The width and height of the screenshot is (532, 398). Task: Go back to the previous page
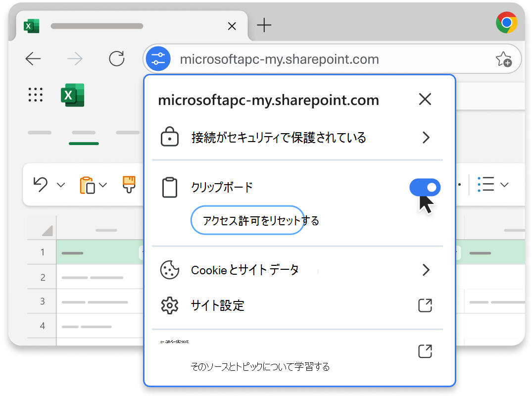[33, 58]
